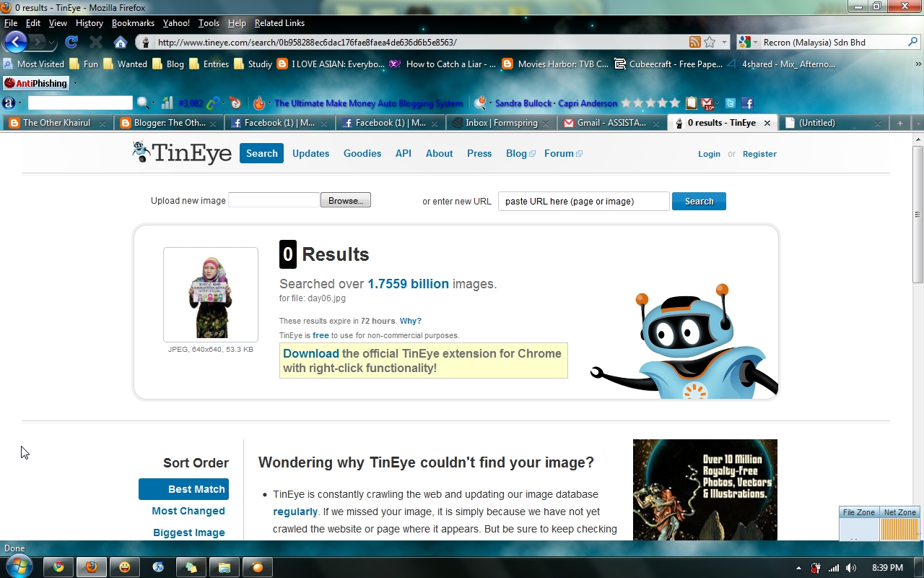Click the Login link

[x=709, y=154]
